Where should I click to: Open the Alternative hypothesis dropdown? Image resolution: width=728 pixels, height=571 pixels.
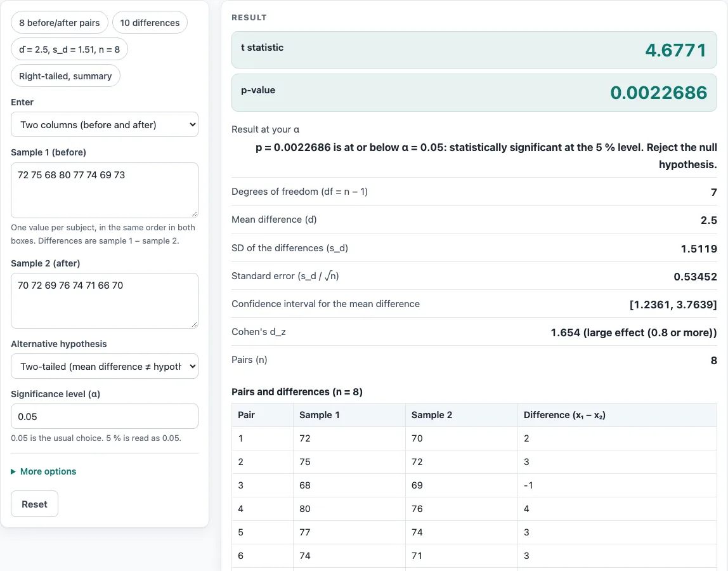(x=105, y=366)
